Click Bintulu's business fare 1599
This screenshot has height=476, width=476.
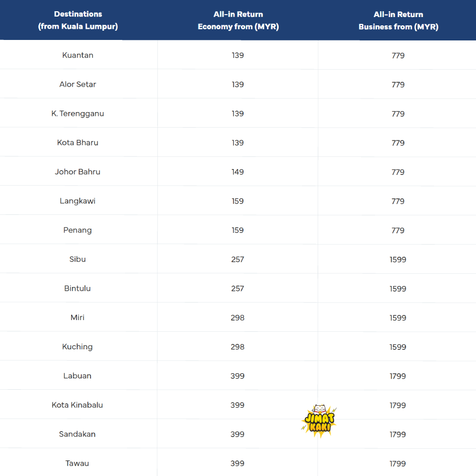[398, 288]
